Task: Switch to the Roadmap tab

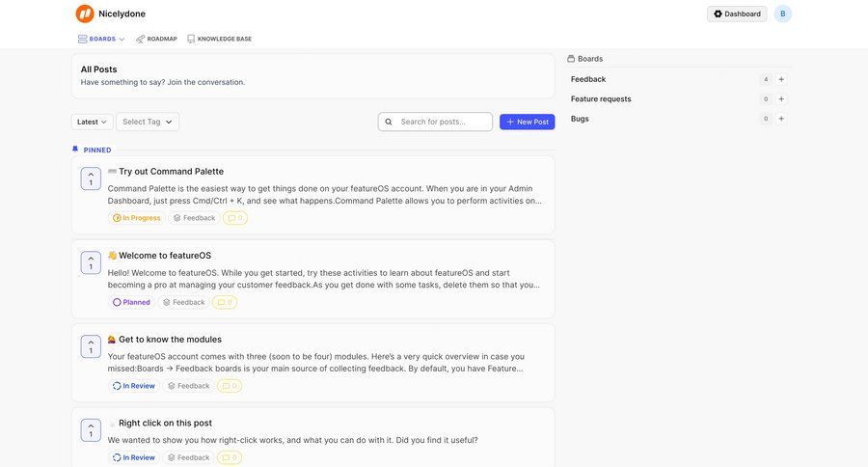Action: click(x=156, y=39)
